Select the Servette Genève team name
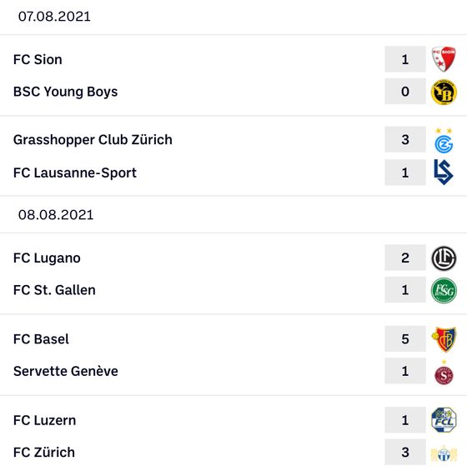 point(66,371)
